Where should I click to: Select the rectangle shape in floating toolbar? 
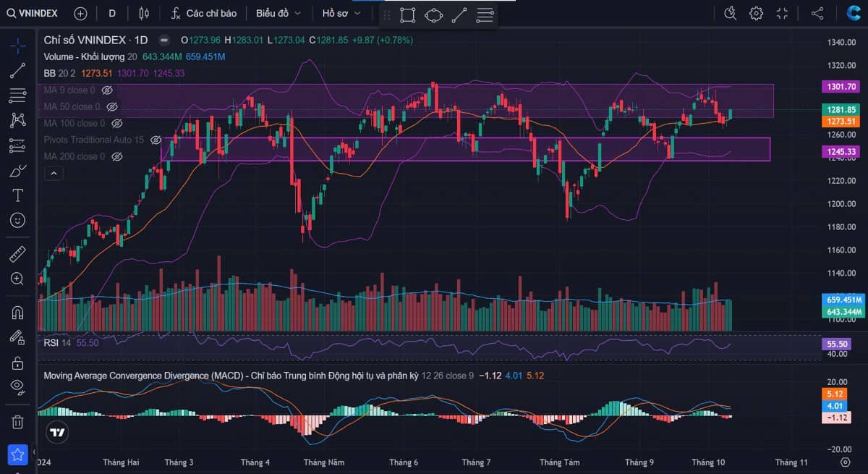[407, 14]
